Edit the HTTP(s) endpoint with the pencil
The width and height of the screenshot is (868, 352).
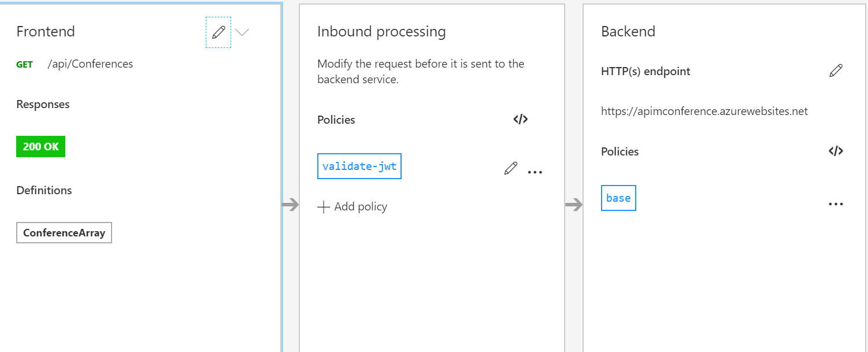[x=836, y=71]
